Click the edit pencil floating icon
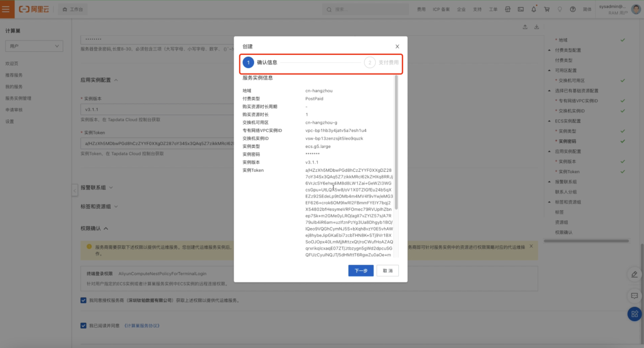The width and height of the screenshot is (644, 348). click(x=634, y=274)
